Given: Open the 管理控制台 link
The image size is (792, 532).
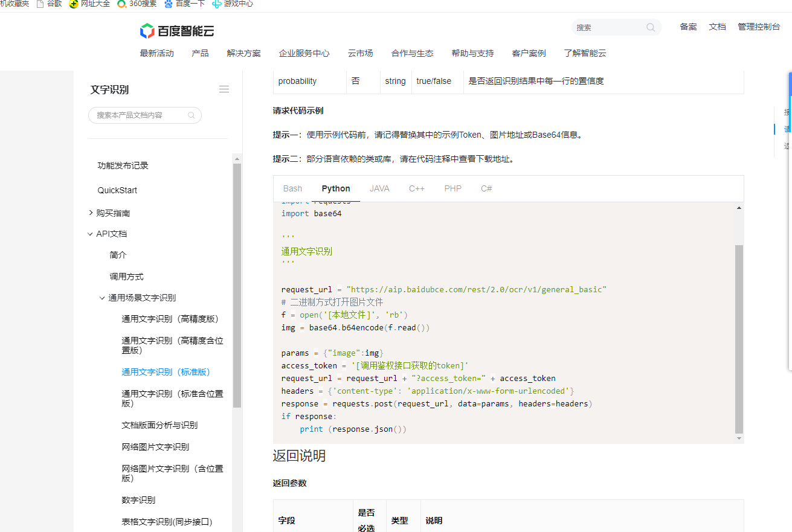Looking at the screenshot, I should point(759,27).
